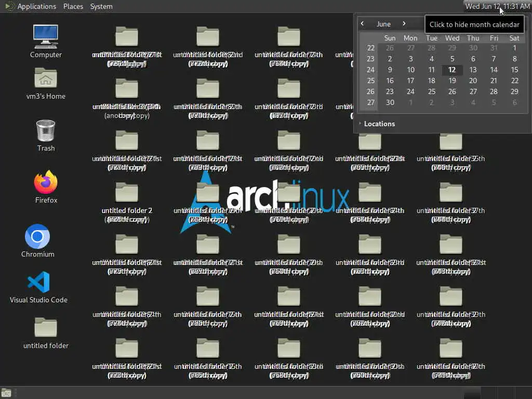The height and width of the screenshot is (399, 532).
Task: Select June 8 in the calendar
Action: coord(514,59)
